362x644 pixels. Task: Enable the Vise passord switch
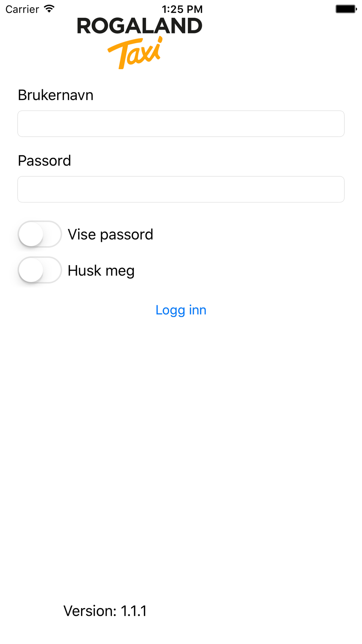tap(40, 234)
